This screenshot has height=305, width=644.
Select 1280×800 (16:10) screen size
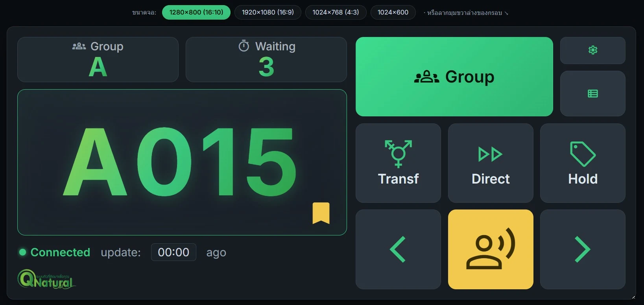tap(196, 12)
